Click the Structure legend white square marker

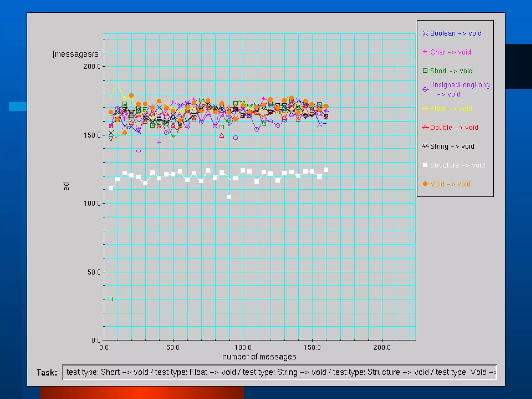425,165
